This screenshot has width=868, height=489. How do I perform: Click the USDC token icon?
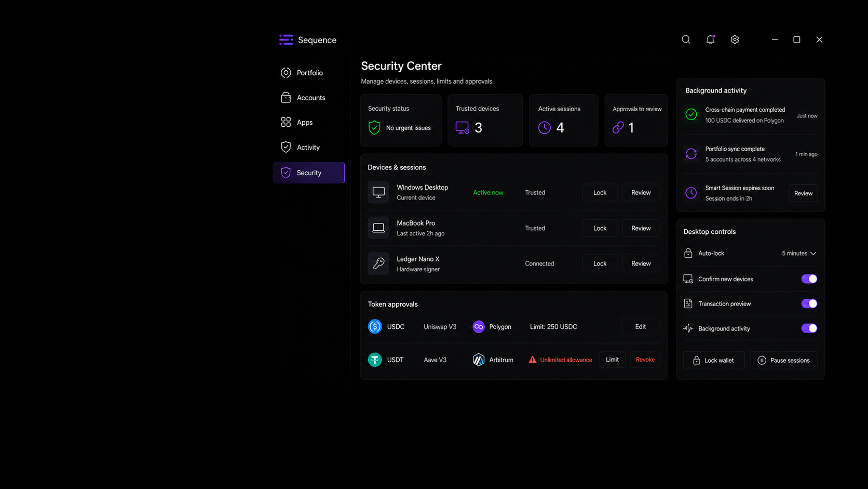pyautogui.click(x=375, y=326)
